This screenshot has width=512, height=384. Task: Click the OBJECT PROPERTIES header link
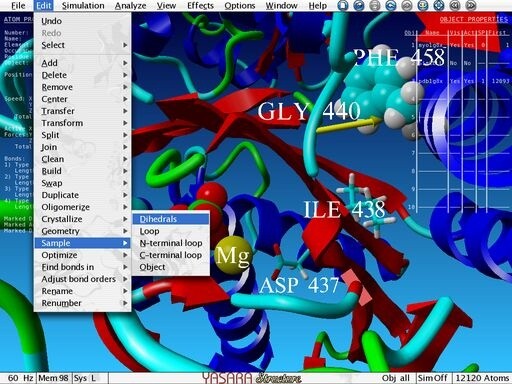click(473, 19)
